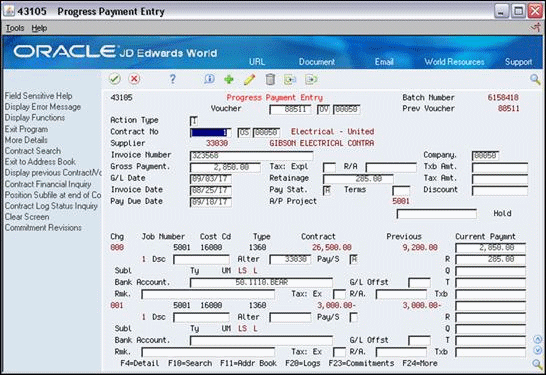Open the Email tab in banner
This screenshot has width=546, height=375.
384,62
